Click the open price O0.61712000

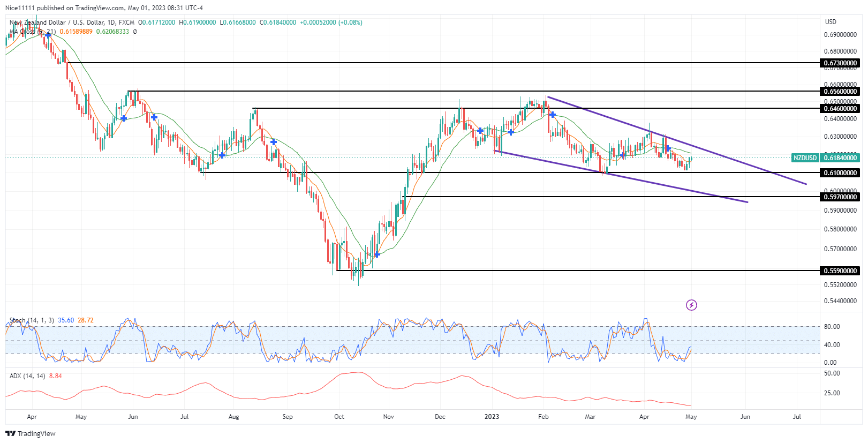pyautogui.click(x=156, y=22)
